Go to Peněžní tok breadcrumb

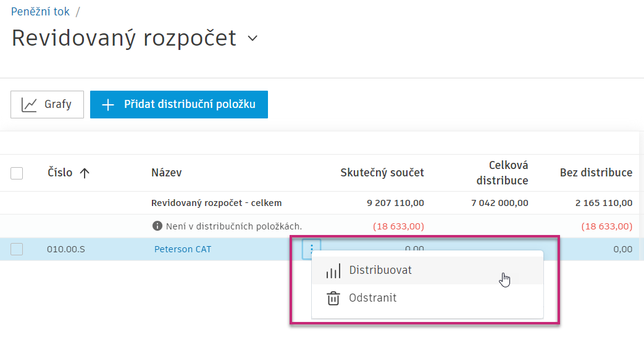pos(40,11)
